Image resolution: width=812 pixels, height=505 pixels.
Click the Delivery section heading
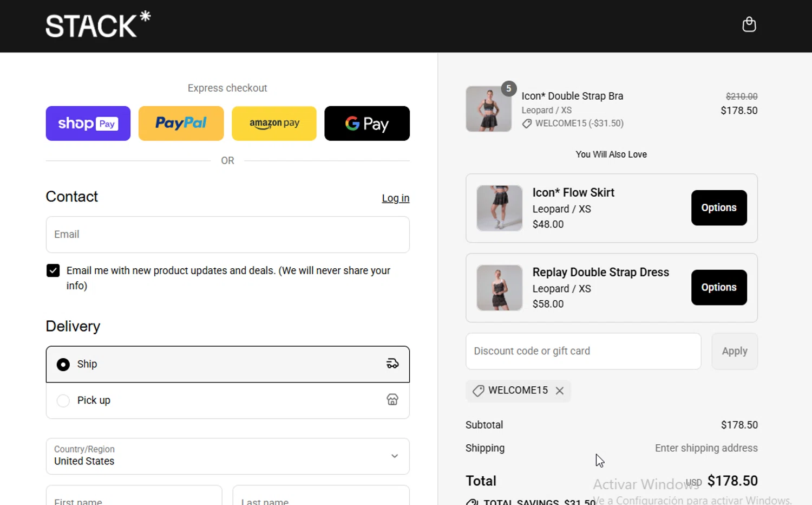pyautogui.click(x=73, y=326)
